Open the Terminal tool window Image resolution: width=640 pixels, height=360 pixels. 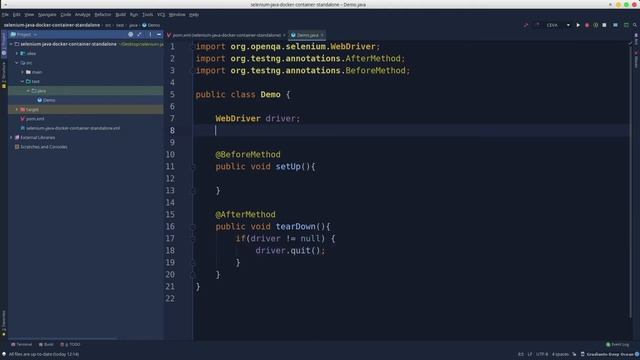[x=21, y=344]
